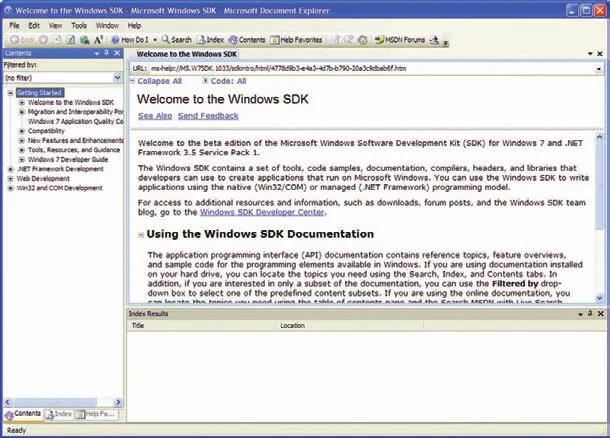
Task: Open the Help menu
Action: (134, 26)
